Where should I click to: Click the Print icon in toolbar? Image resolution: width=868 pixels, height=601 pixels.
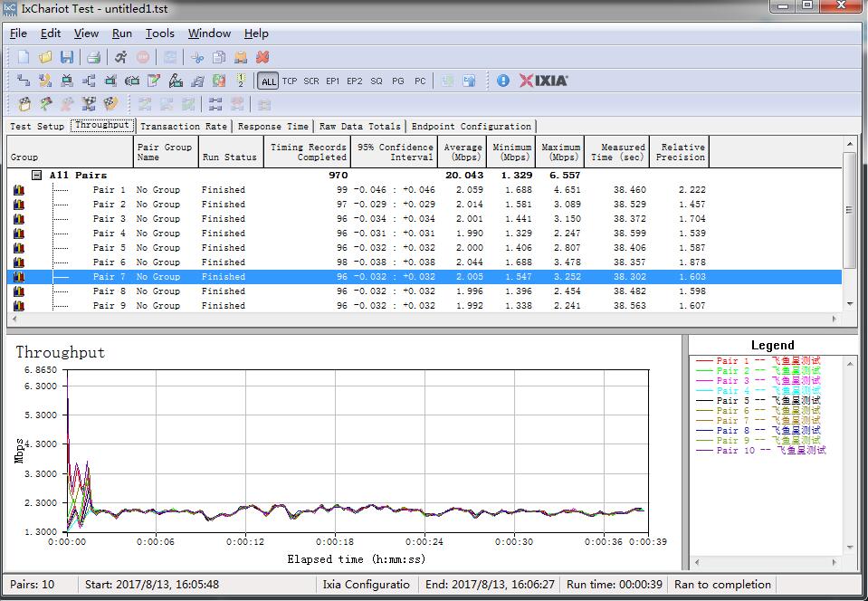[x=93, y=57]
